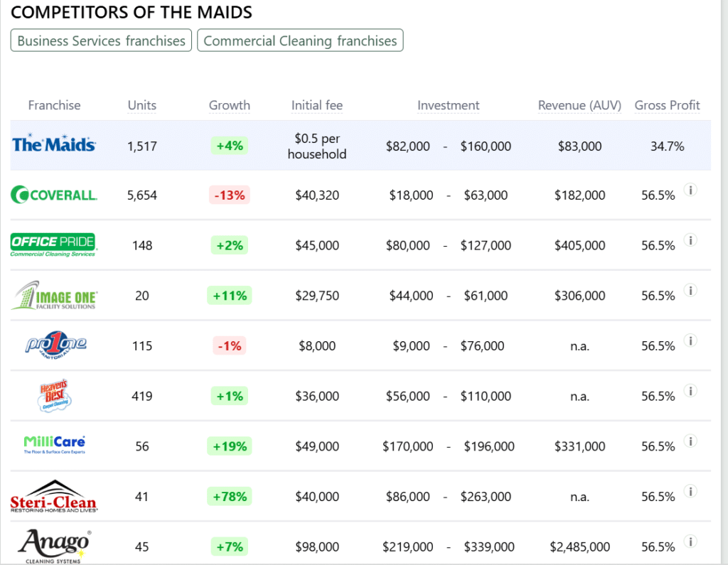Click The Maids logo

pyautogui.click(x=54, y=144)
